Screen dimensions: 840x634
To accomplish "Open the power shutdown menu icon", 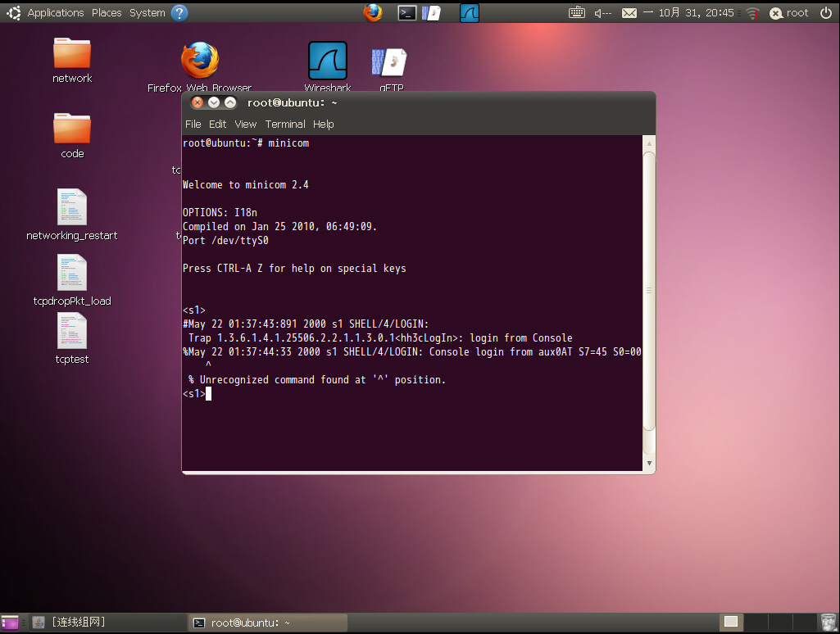I will (825, 12).
